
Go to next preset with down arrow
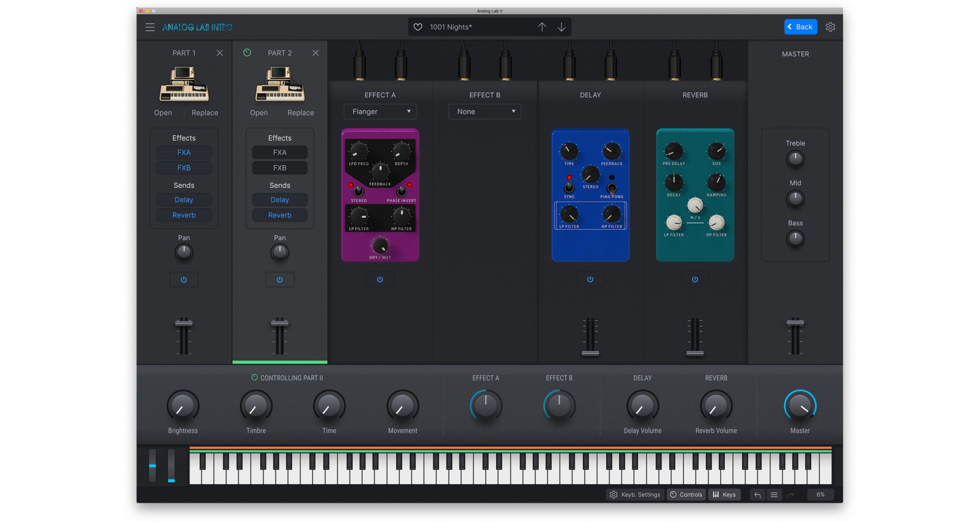tap(561, 27)
